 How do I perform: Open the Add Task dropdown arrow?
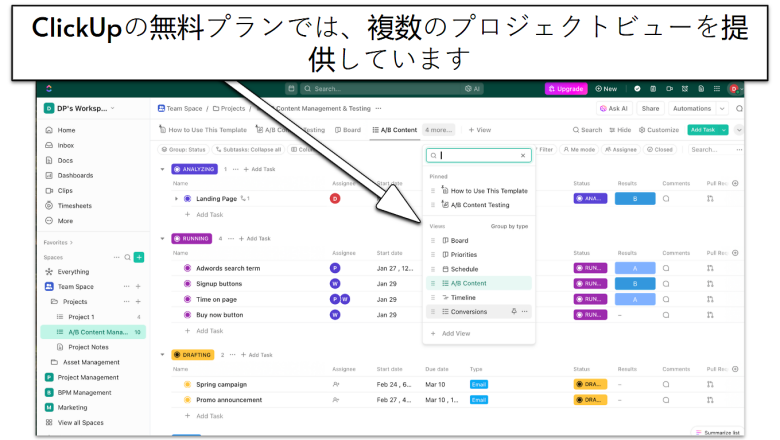724,130
